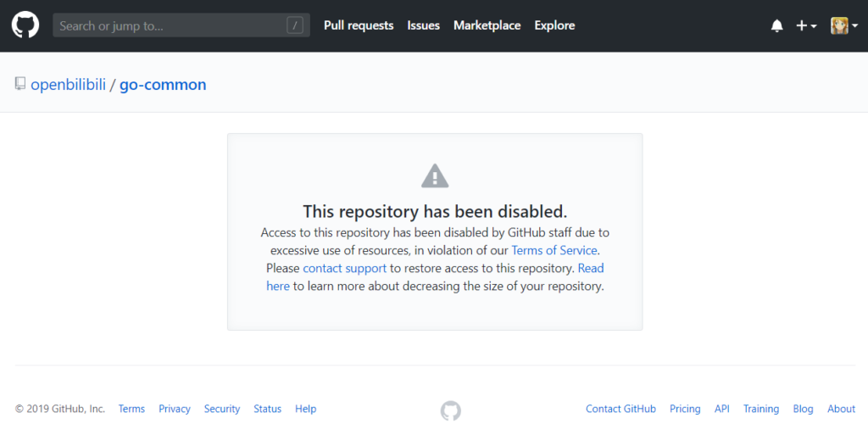Image resolution: width=868 pixels, height=435 pixels.
Task: Focus the Search or jump to field
Action: pyautogui.click(x=170, y=25)
